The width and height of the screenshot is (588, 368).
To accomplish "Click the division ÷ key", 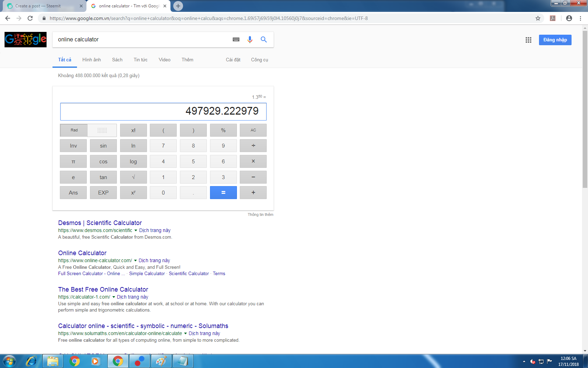I will coord(253,146).
